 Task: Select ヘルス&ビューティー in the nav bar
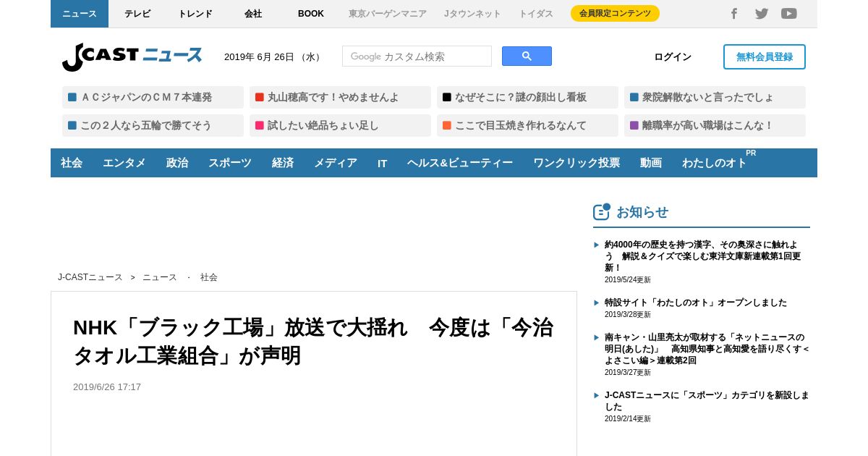(x=460, y=163)
